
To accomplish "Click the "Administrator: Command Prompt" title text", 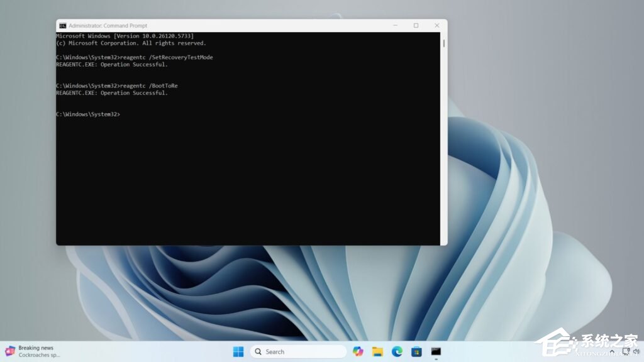I will 108,26.
